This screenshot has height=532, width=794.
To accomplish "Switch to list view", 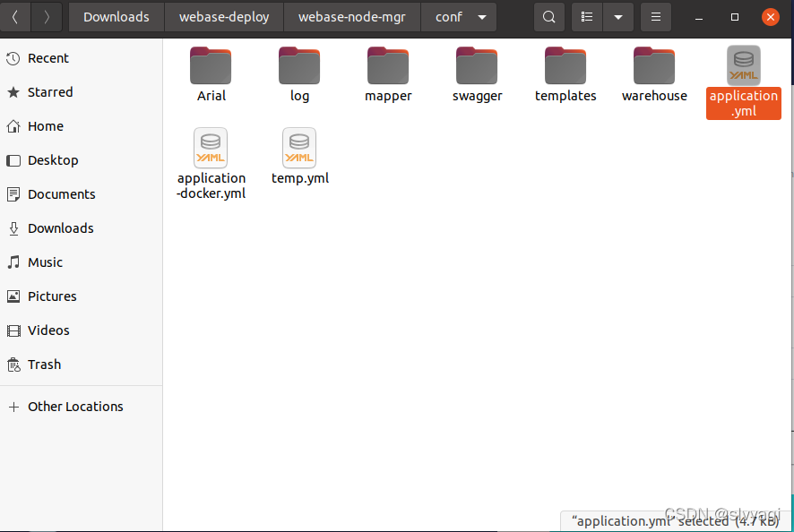I will 586,16.
